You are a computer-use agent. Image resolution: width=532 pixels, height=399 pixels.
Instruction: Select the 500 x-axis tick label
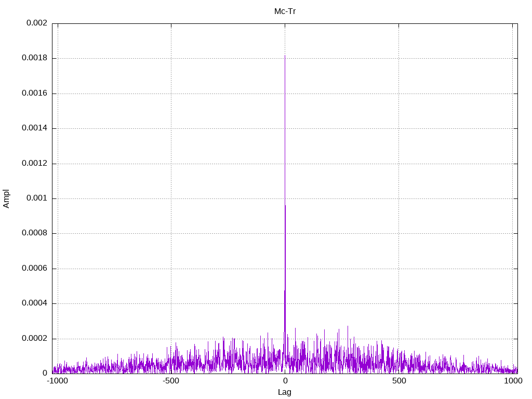[398, 381]
